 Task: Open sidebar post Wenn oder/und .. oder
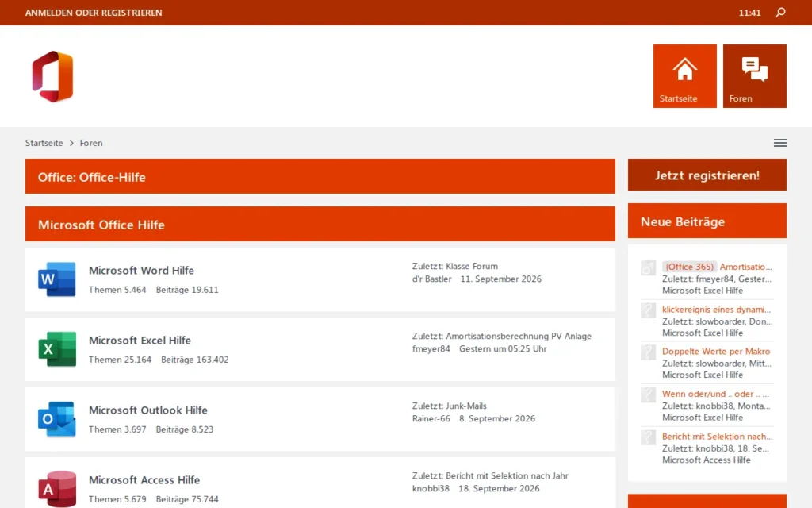(715, 394)
